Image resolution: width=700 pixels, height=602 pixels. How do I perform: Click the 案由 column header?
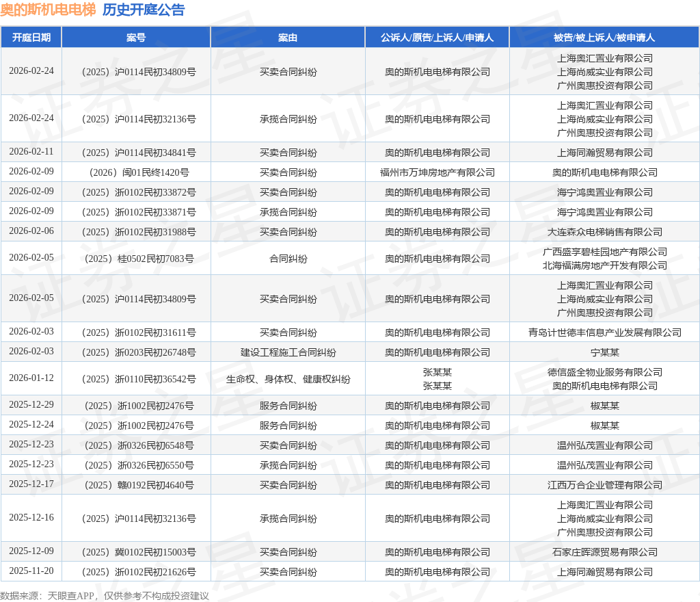[288, 38]
